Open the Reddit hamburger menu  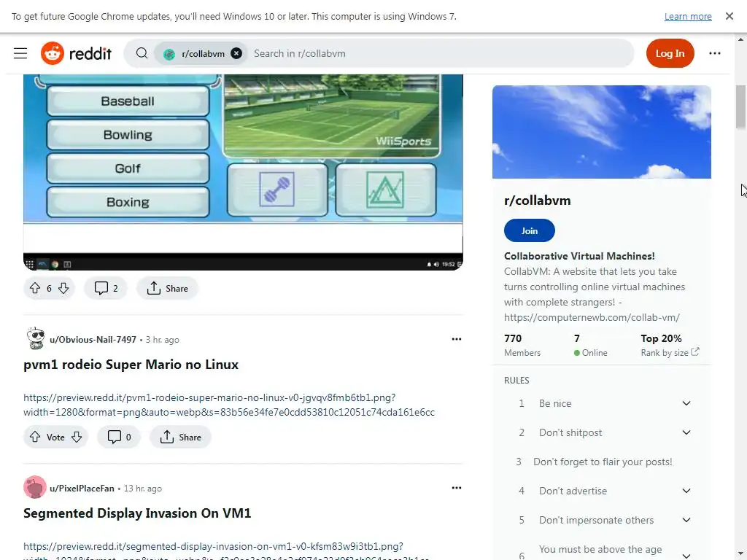point(20,53)
